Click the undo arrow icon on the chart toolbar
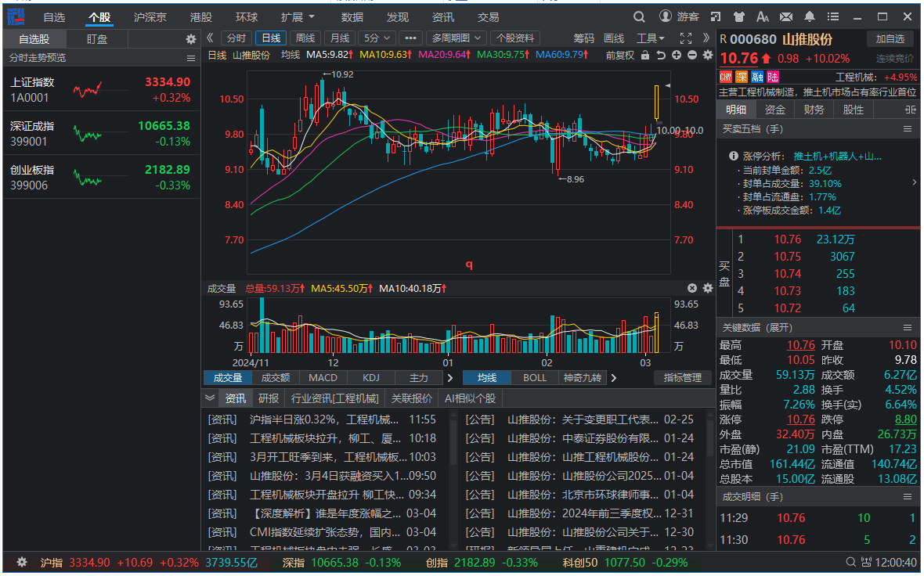The height and width of the screenshot is (576, 924). pos(661,56)
